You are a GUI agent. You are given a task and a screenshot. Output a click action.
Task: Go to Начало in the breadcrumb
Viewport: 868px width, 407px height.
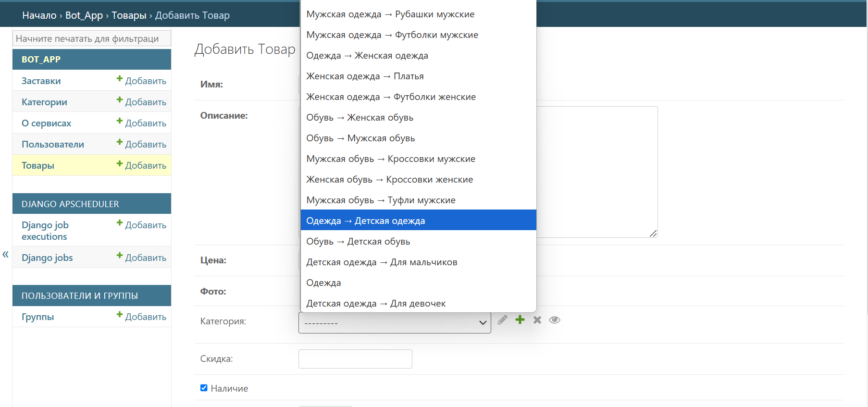click(39, 15)
